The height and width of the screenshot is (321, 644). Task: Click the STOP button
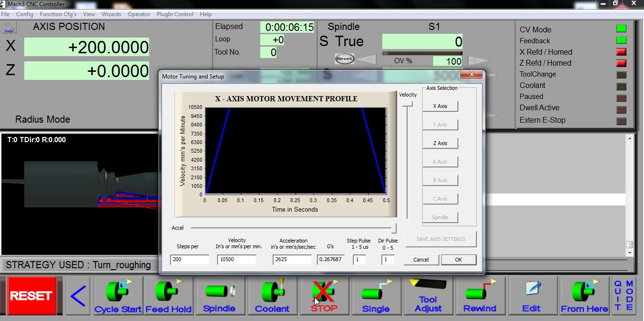(x=324, y=296)
